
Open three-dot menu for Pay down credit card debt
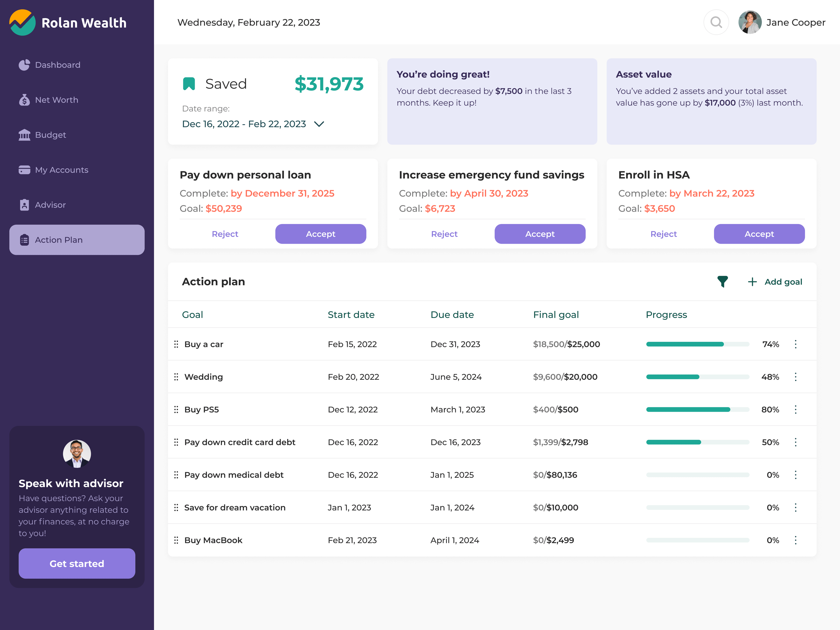pyautogui.click(x=796, y=442)
